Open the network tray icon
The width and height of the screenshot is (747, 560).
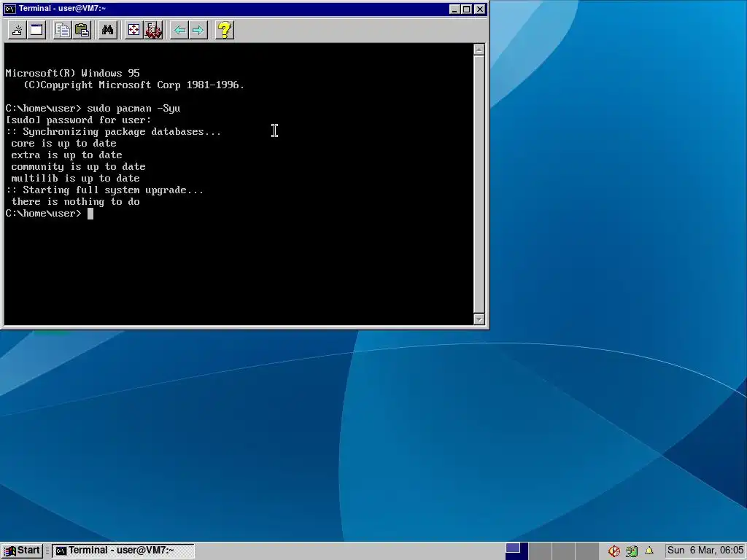[632, 551]
